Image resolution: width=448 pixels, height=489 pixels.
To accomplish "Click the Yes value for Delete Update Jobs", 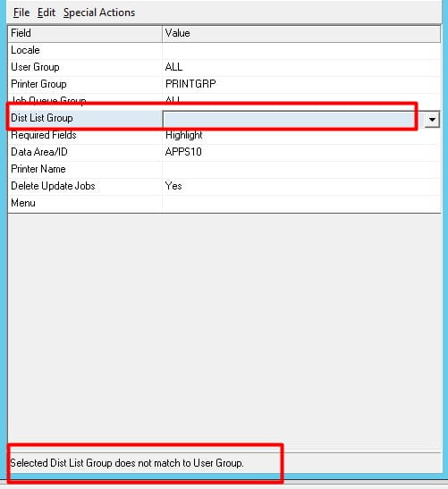I will pos(173,186).
